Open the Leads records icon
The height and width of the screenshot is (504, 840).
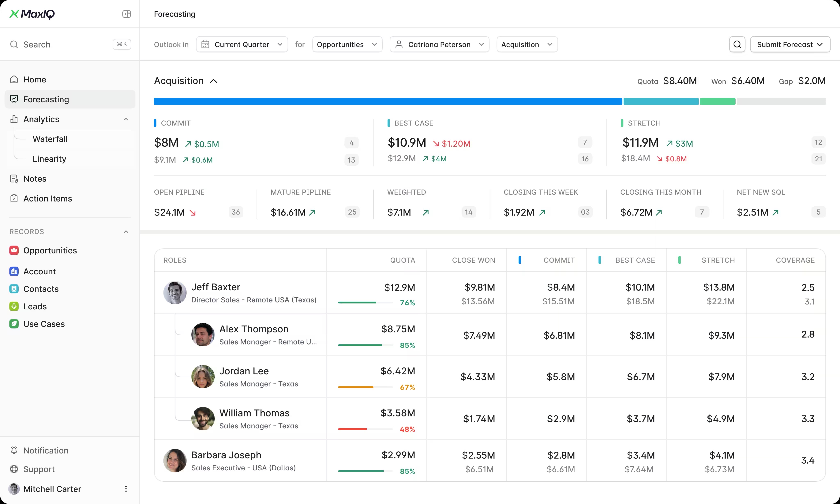(x=14, y=306)
